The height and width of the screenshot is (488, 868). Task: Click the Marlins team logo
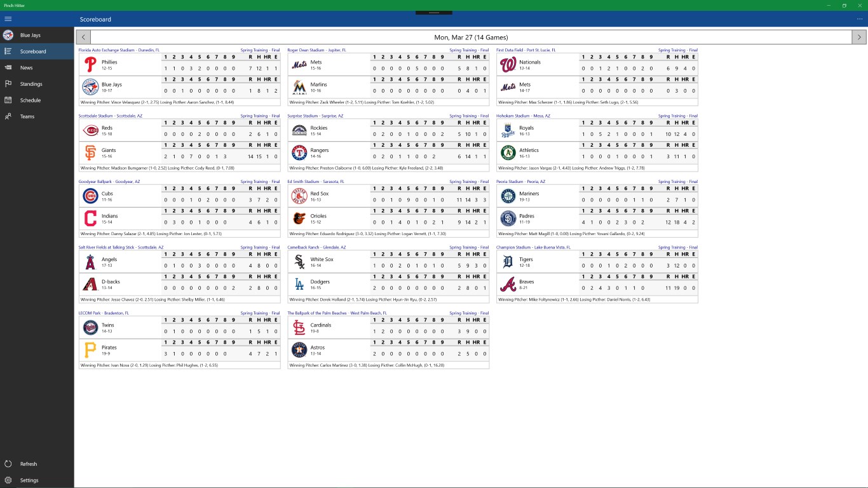(299, 87)
